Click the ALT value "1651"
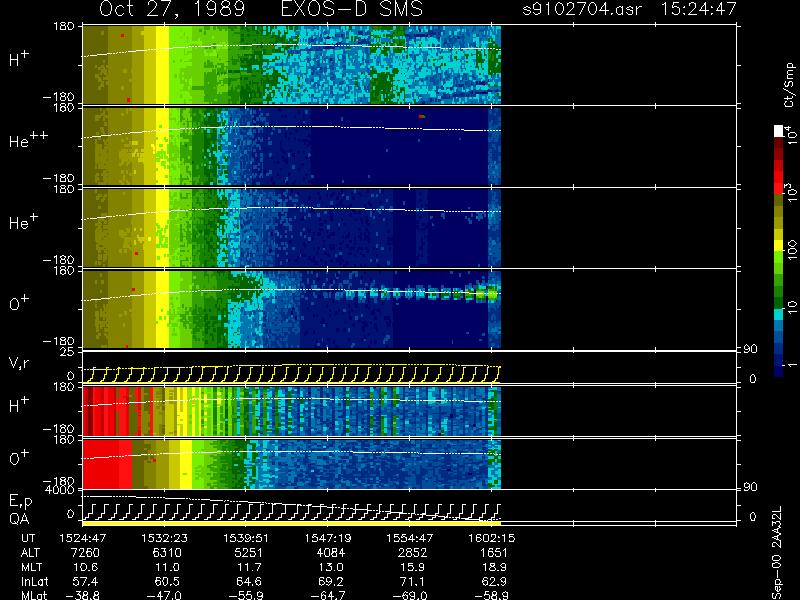 494,553
